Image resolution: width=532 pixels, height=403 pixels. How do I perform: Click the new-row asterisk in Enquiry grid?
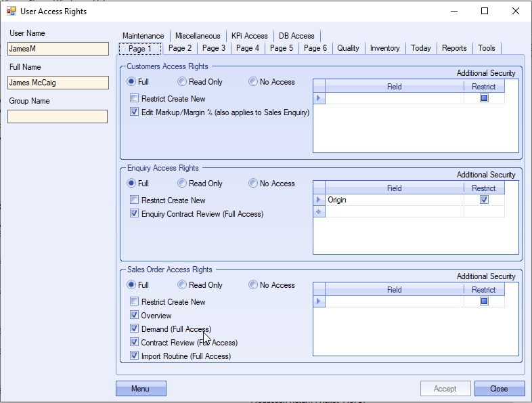319,212
